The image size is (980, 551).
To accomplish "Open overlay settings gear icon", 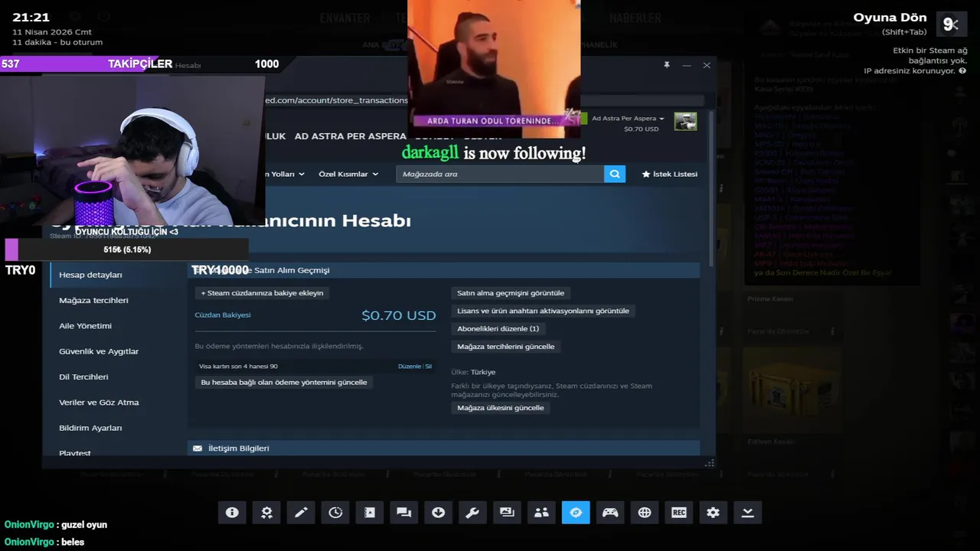I will pyautogui.click(x=714, y=513).
